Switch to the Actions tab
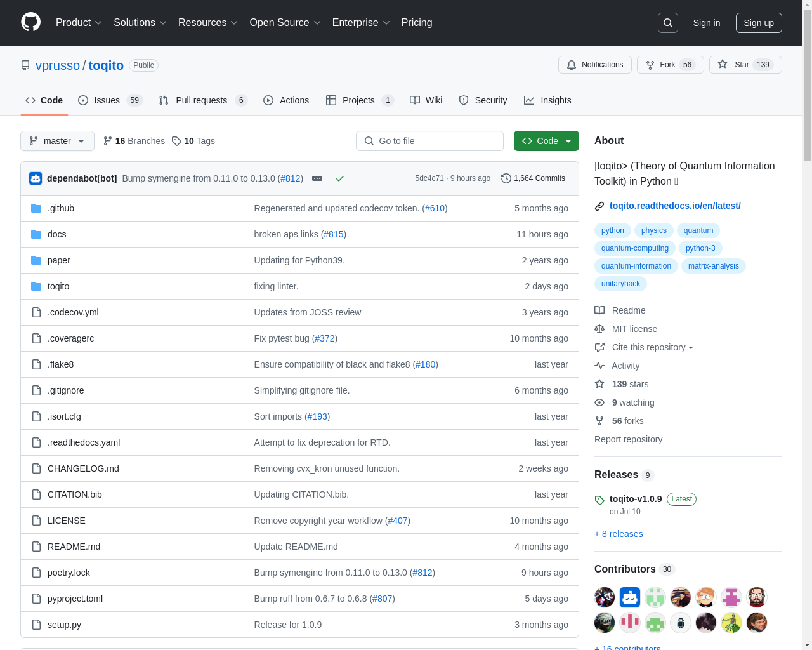 coord(286,100)
